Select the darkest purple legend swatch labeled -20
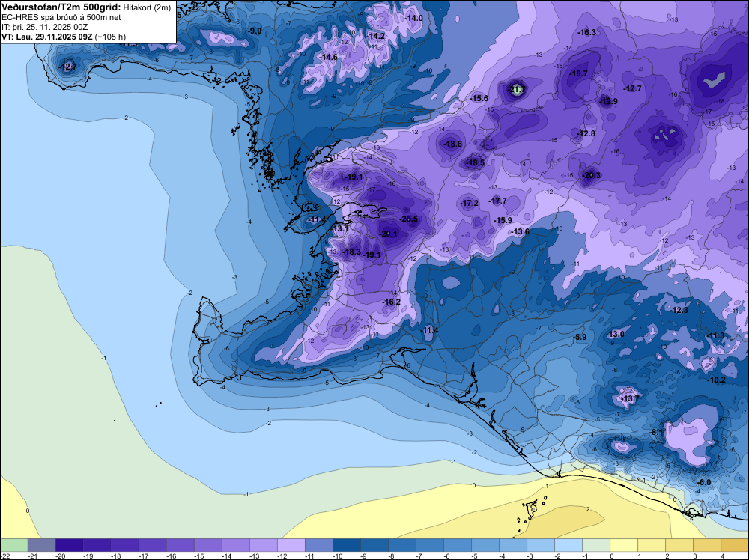Screen dimensions: 749x560 pos(69,545)
